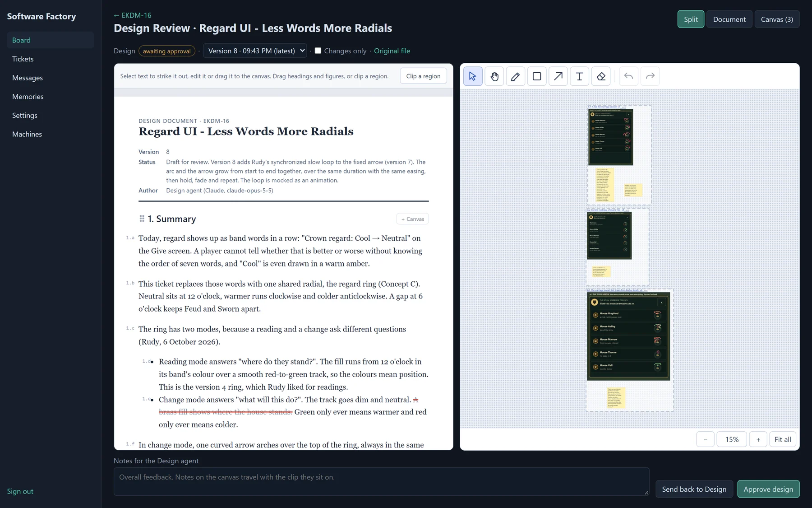Sign out of Software Factory
812x508 pixels.
(20, 491)
